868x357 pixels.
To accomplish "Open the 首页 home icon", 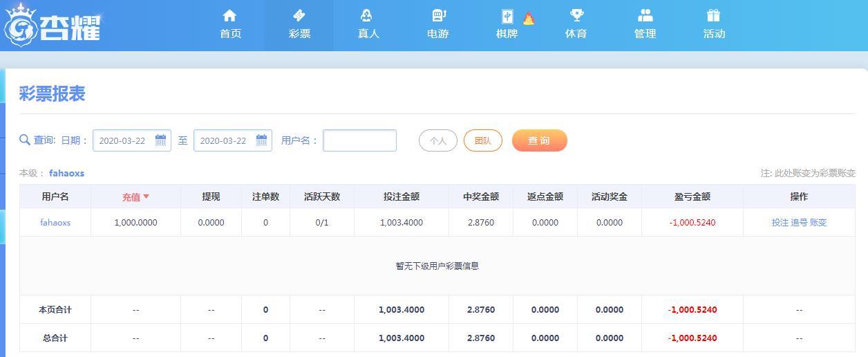I will tap(230, 15).
